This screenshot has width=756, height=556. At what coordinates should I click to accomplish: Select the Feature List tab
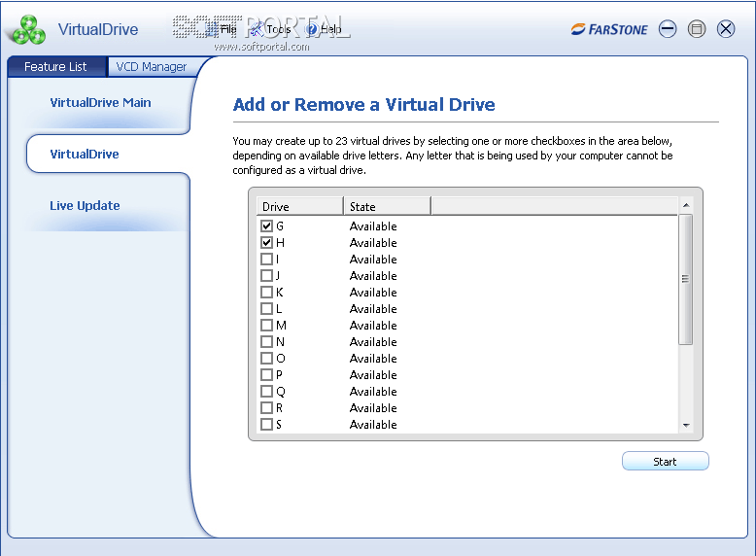tap(55, 67)
